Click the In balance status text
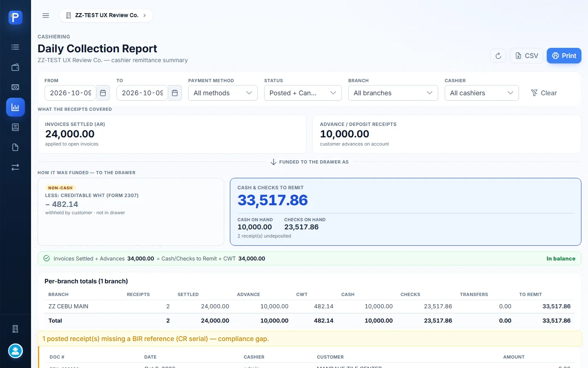Screen dimensions: 588x368 click(561, 258)
